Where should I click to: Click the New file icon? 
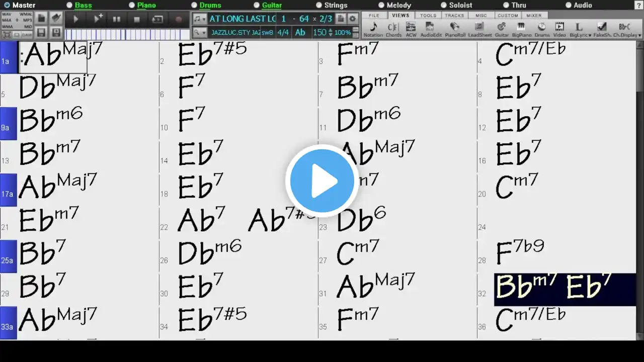(42, 19)
